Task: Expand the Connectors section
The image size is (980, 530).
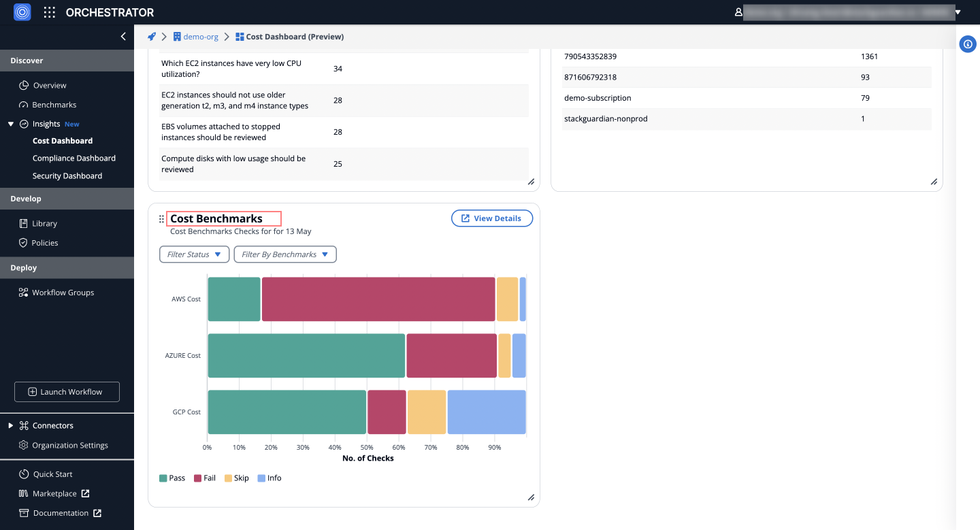Action: pos(10,425)
